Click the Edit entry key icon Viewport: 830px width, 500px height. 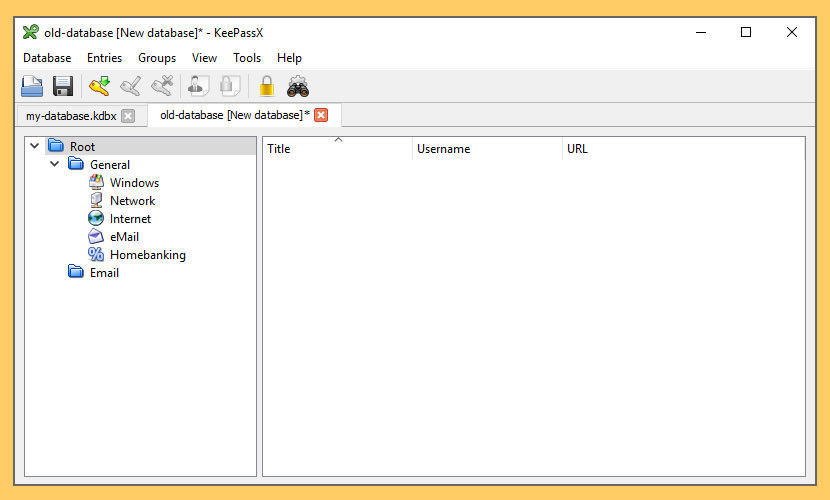(130, 86)
